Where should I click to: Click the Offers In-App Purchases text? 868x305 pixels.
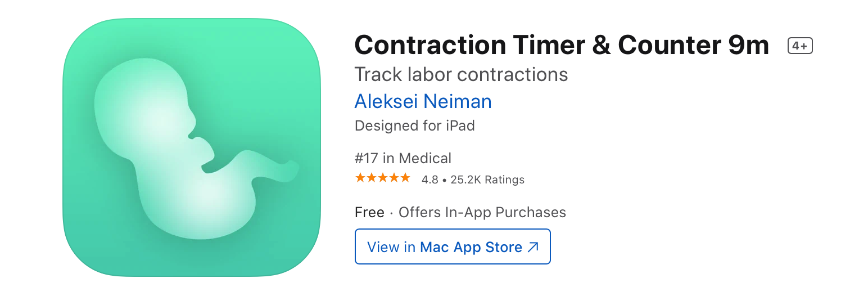tap(482, 213)
